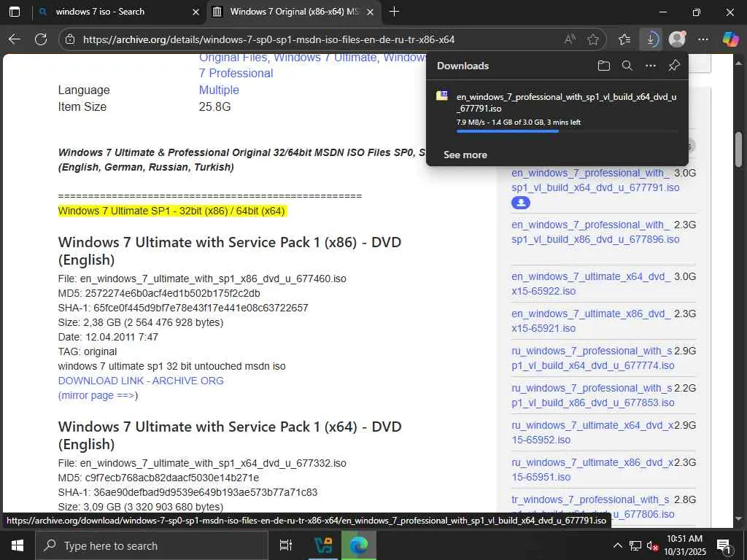The width and height of the screenshot is (747, 560).
Task: Click Item Size value 25.8G
Action: [x=215, y=106]
